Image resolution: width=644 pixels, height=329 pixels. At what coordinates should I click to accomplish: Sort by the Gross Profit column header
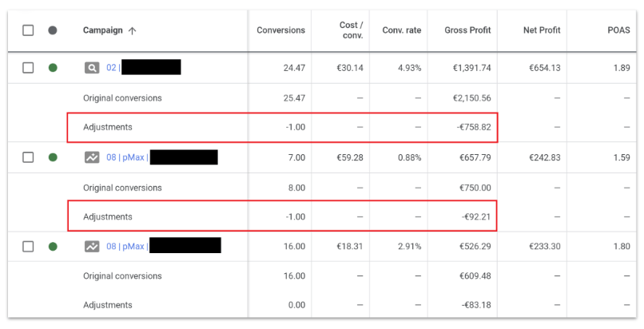(x=467, y=30)
